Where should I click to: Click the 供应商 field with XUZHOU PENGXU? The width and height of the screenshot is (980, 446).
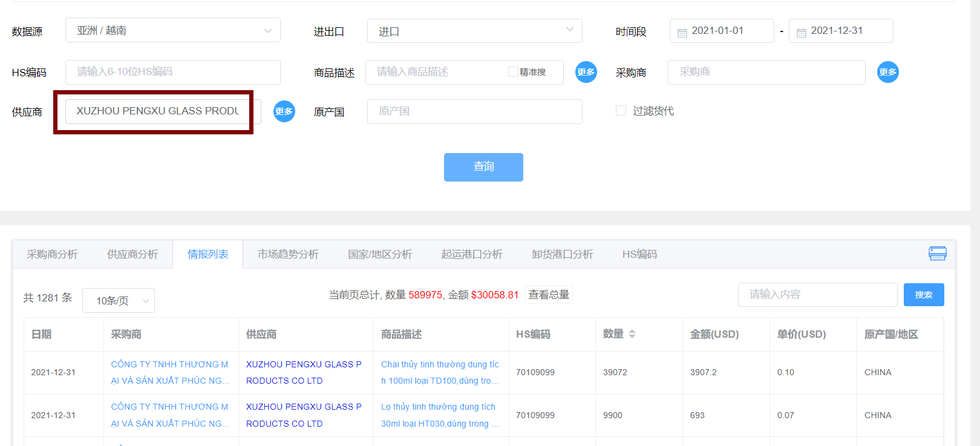pyautogui.click(x=163, y=111)
